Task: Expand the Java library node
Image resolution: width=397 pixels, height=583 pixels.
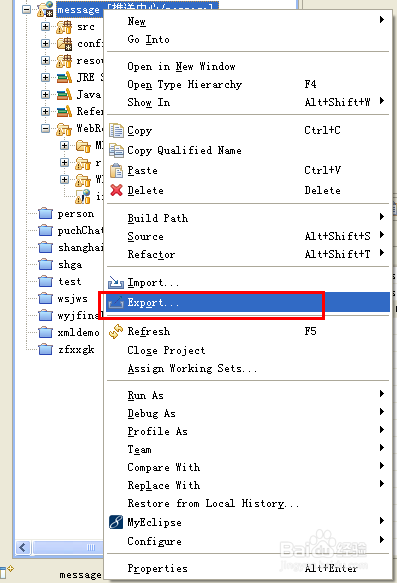Action: tap(45, 94)
